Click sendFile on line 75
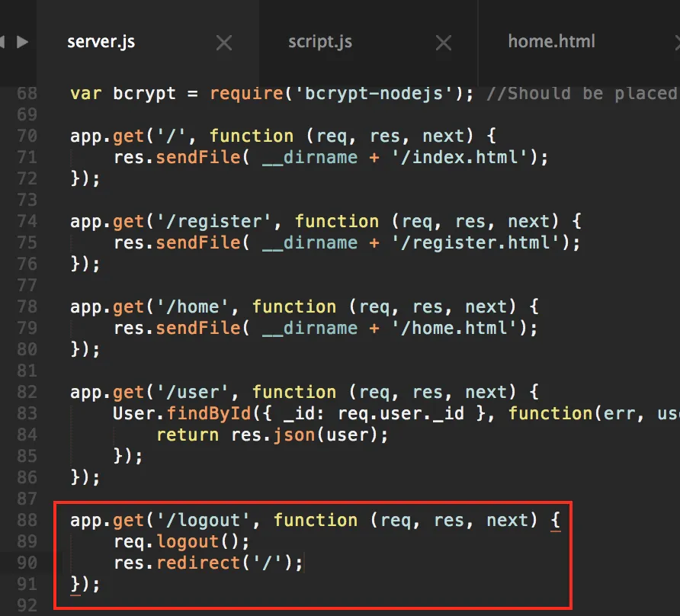680x616 pixels. (198, 243)
